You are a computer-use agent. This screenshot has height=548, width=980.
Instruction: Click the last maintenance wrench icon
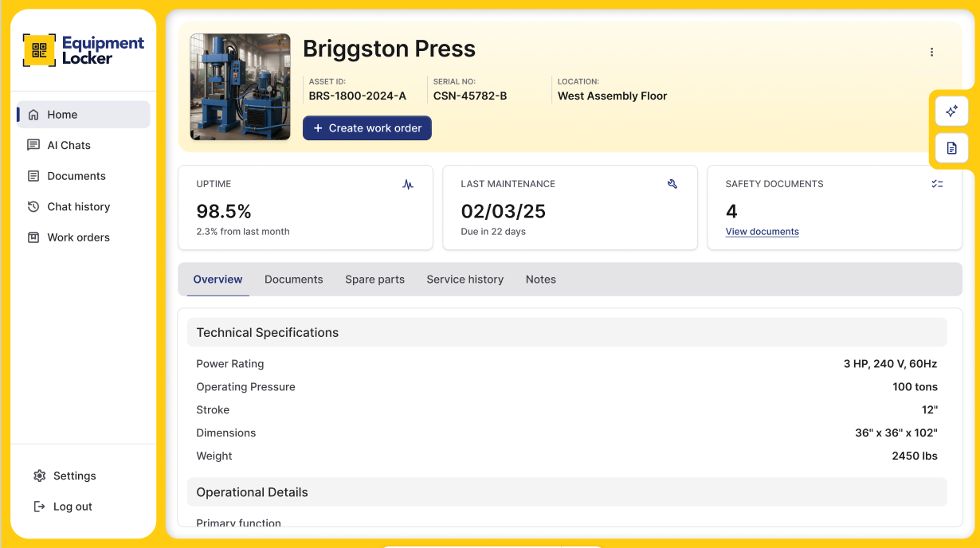(672, 184)
